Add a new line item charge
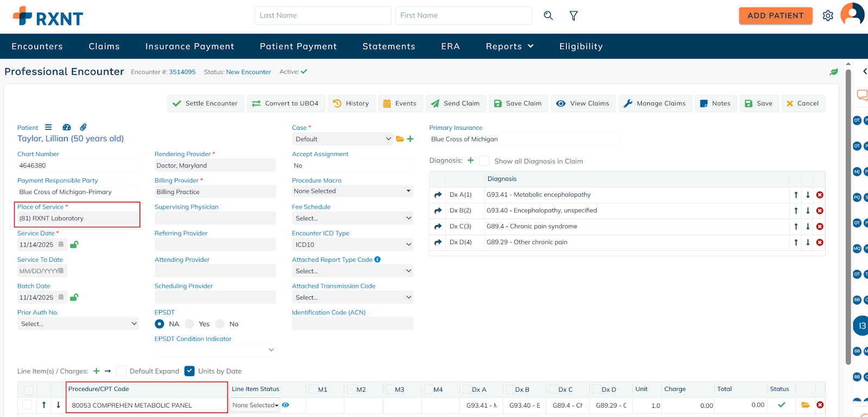Screen dimensions: 868x417 (x=96, y=371)
